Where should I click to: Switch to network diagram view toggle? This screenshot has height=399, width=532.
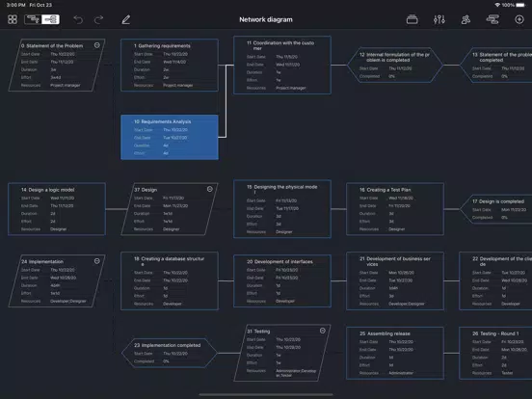tap(50, 19)
